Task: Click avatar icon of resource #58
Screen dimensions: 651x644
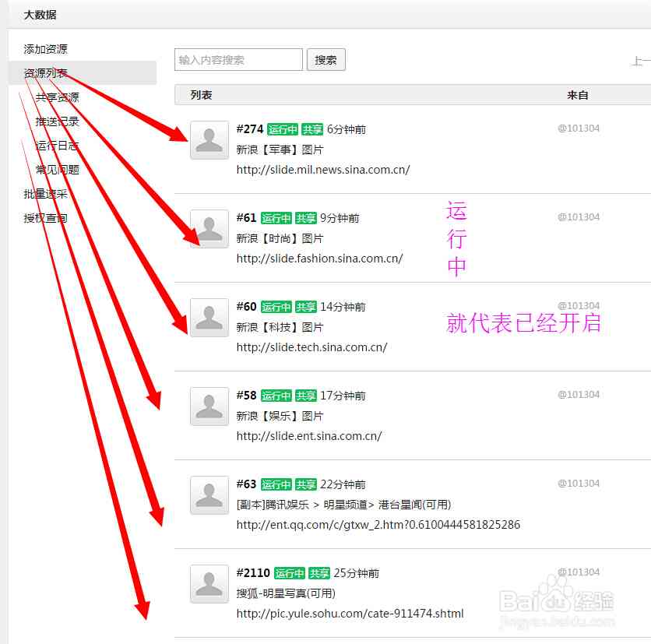Action: [x=209, y=406]
